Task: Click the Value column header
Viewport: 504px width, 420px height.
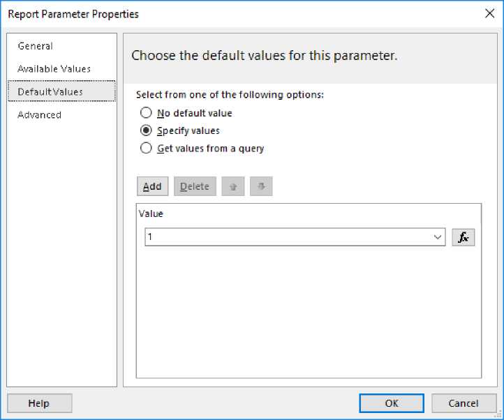Action: 151,213
